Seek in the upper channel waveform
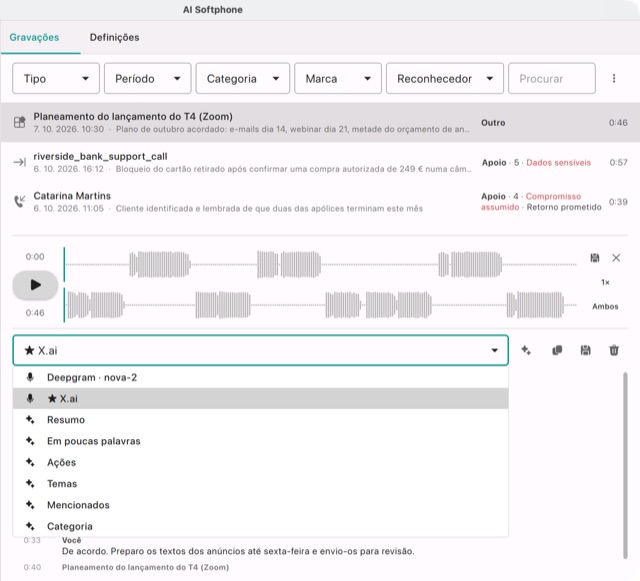640x581 pixels. pos(320,265)
